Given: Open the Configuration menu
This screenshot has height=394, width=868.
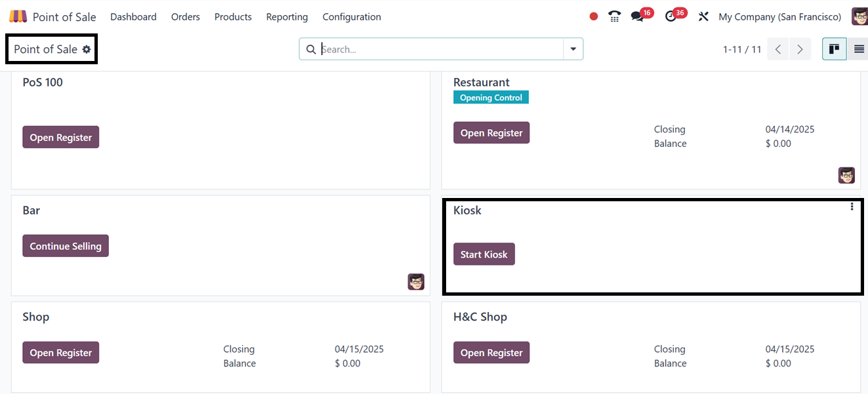Looking at the screenshot, I should tap(352, 16).
